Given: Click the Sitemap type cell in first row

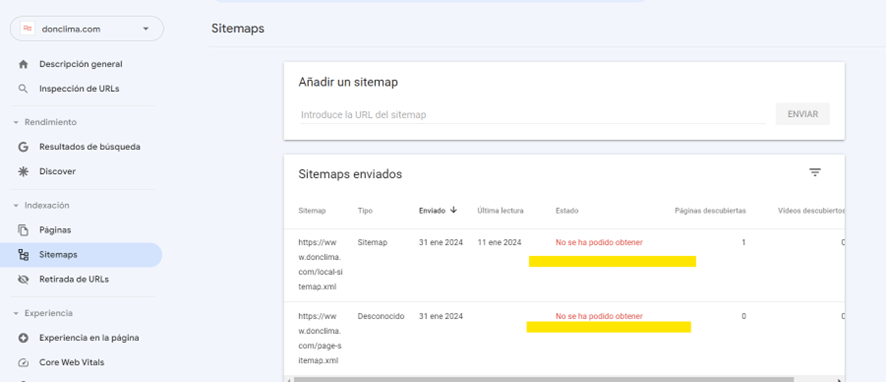Looking at the screenshot, I should [372, 242].
